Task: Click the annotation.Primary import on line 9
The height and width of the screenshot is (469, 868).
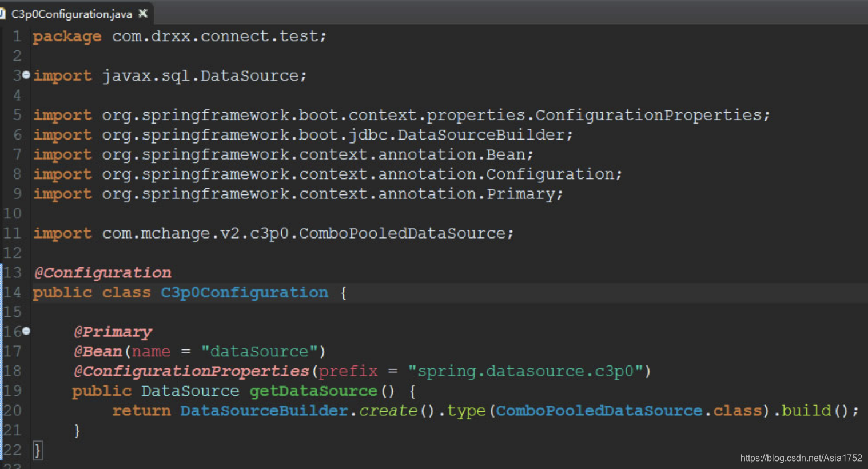Action: pyautogui.click(x=298, y=194)
